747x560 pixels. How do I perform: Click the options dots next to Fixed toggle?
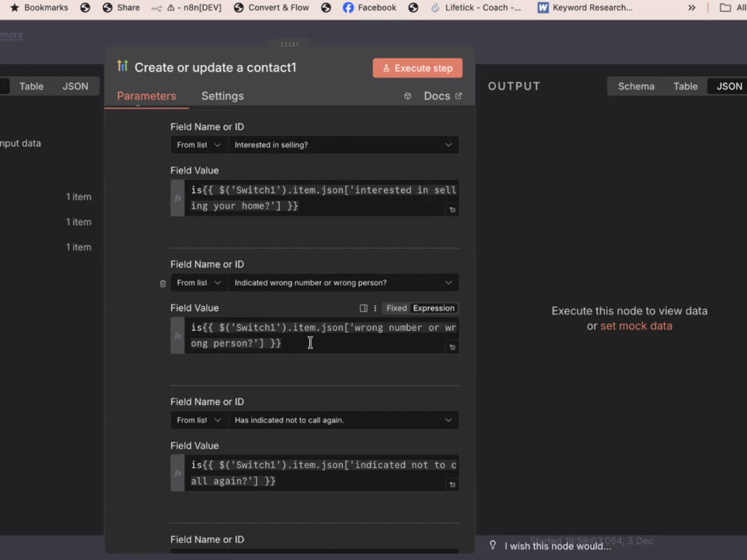coord(376,308)
